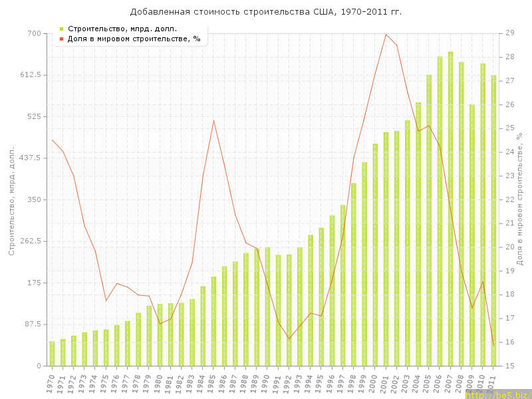This screenshot has height=399, width=532.
Task: Click the orange legend marker for Доля
Action: (x=61, y=39)
